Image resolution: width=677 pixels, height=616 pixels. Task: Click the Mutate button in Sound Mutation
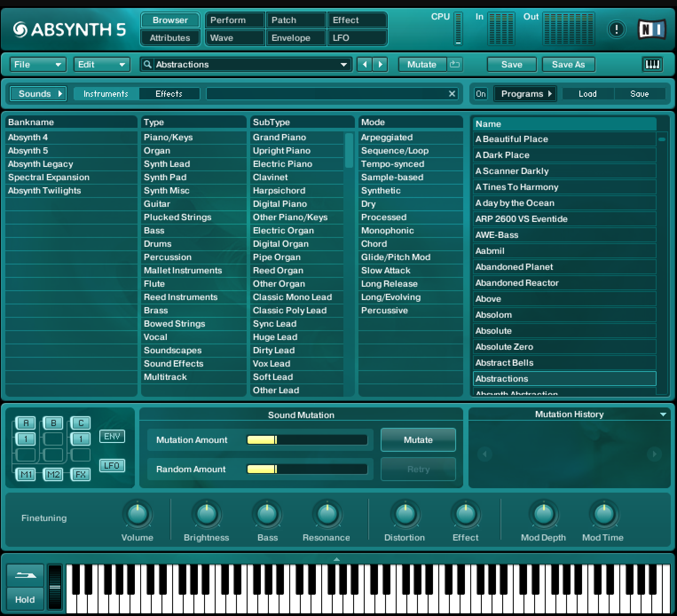click(417, 440)
